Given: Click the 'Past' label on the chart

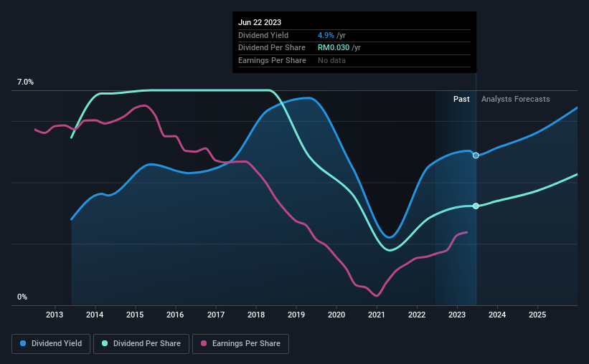Looking at the screenshot, I should tap(461, 99).
